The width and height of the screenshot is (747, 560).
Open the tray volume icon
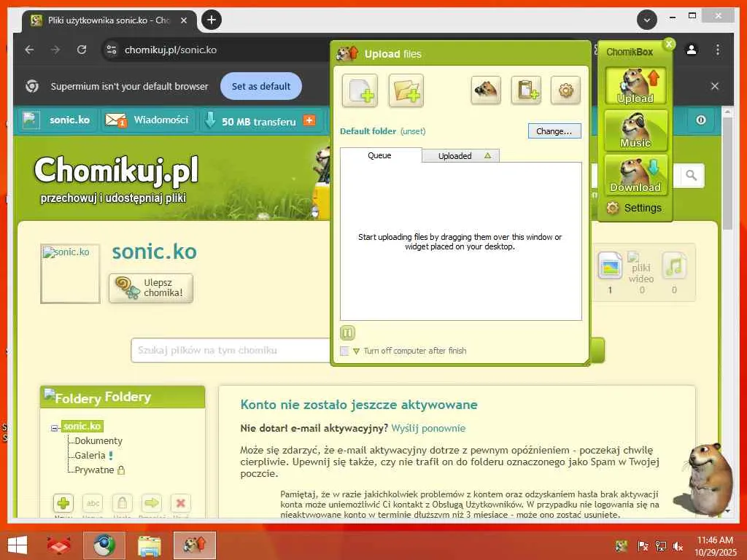coord(678,546)
